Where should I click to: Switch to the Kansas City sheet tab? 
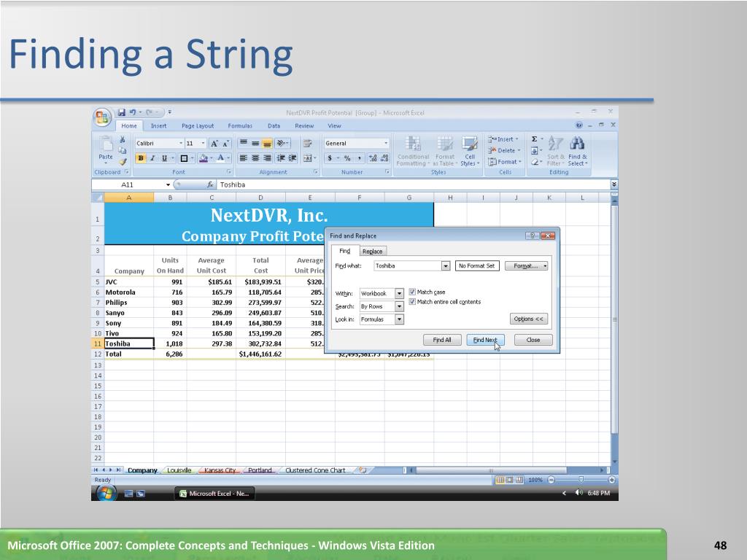[x=220, y=470]
